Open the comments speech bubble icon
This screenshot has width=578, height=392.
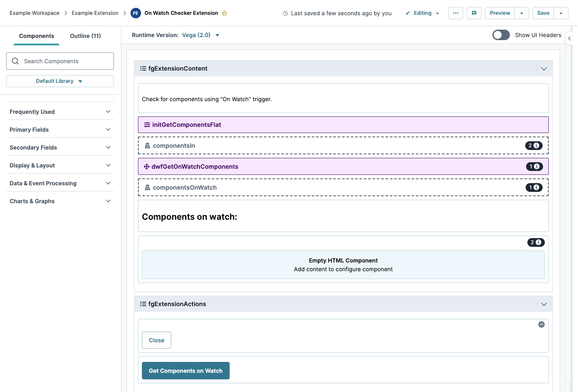pyautogui.click(x=474, y=13)
